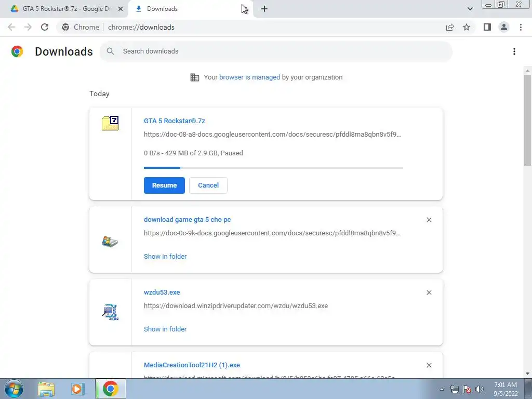Go back to the previous page
Image resolution: width=532 pixels, height=399 pixels.
[11, 27]
